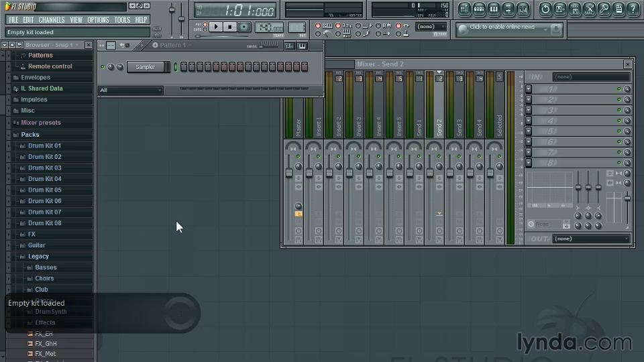
Task: Open the piano roll from the top toolbar
Action: [x=494, y=9]
